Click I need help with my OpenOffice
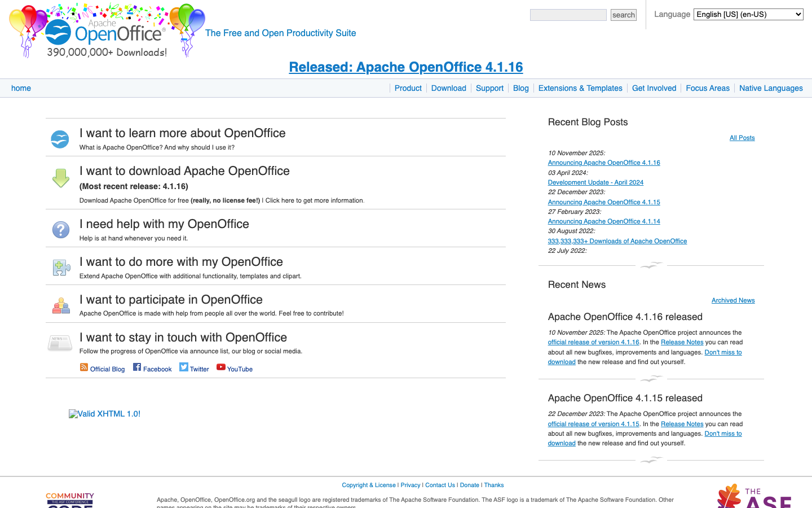The width and height of the screenshot is (812, 508). (x=164, y=224)
